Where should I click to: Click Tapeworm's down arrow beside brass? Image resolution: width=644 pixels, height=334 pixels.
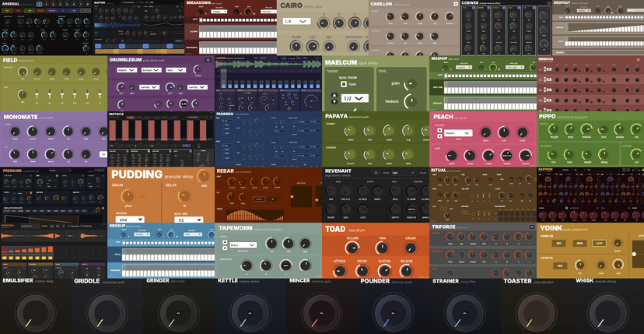tap(224, 248)
